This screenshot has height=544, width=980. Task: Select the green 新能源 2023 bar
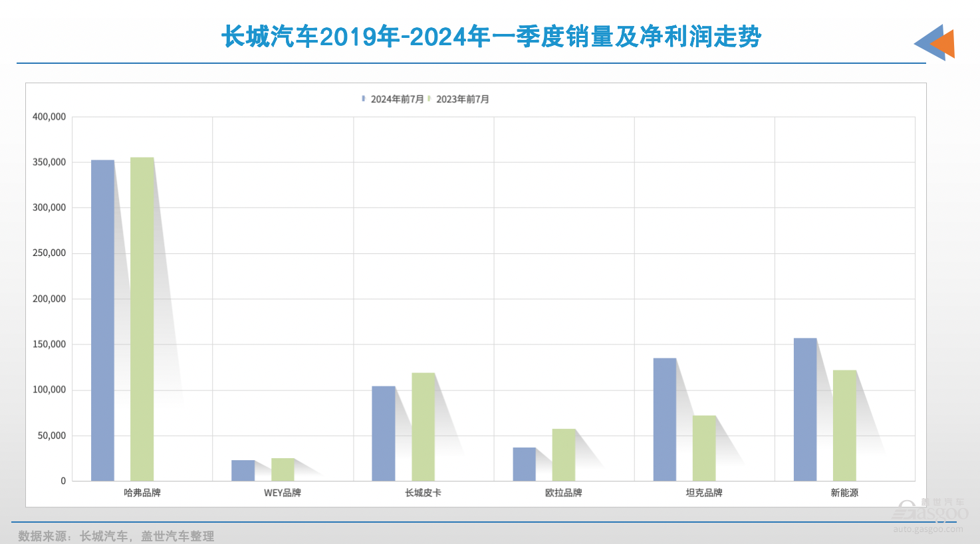click(x=845, y=426)
